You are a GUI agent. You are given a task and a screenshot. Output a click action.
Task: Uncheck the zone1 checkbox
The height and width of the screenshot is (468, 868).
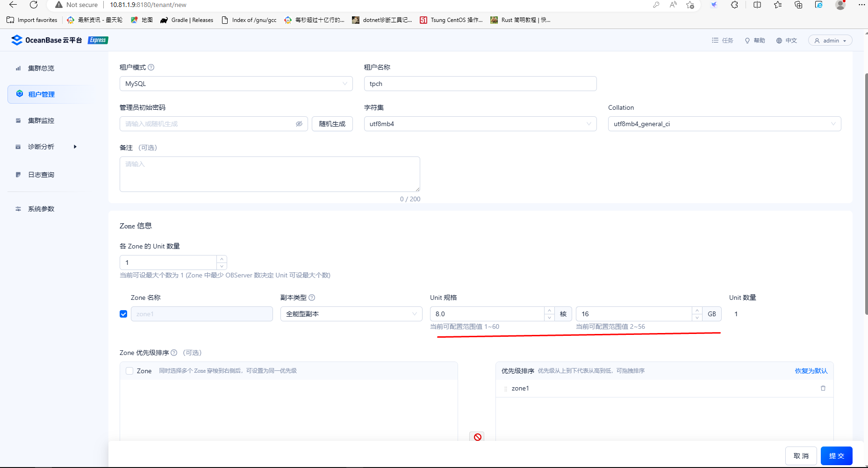click(123, 314)
